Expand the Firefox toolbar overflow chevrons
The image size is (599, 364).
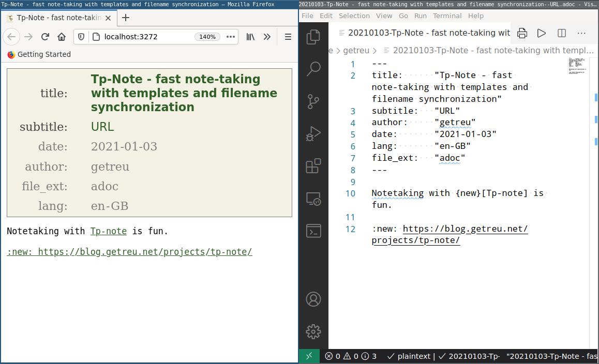click(267, 37)
